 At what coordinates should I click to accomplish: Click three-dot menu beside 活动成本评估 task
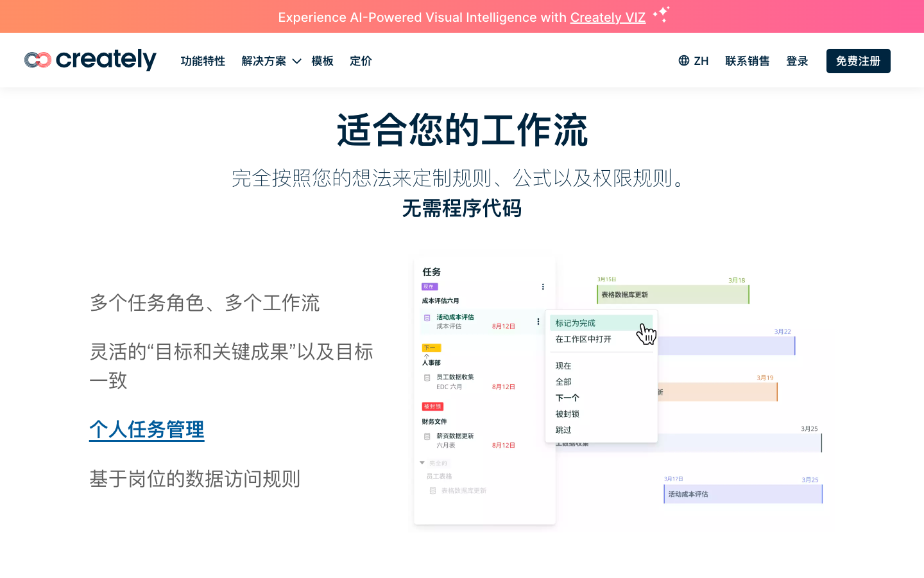(x=538, y=322)
